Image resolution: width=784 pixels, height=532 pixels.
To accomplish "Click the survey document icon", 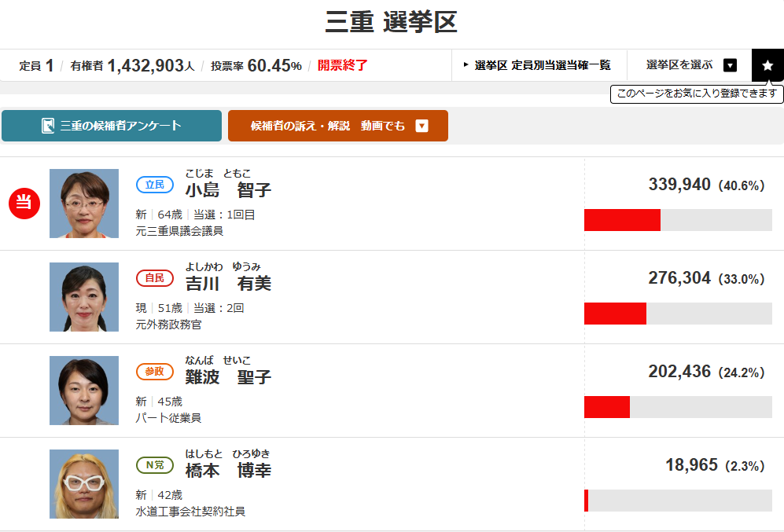I will click(48, 126).
